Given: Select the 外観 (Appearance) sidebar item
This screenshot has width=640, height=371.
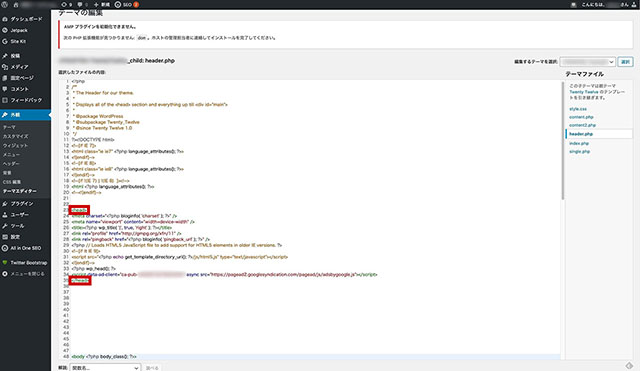Looking at the screenshot, I should 25,115.
